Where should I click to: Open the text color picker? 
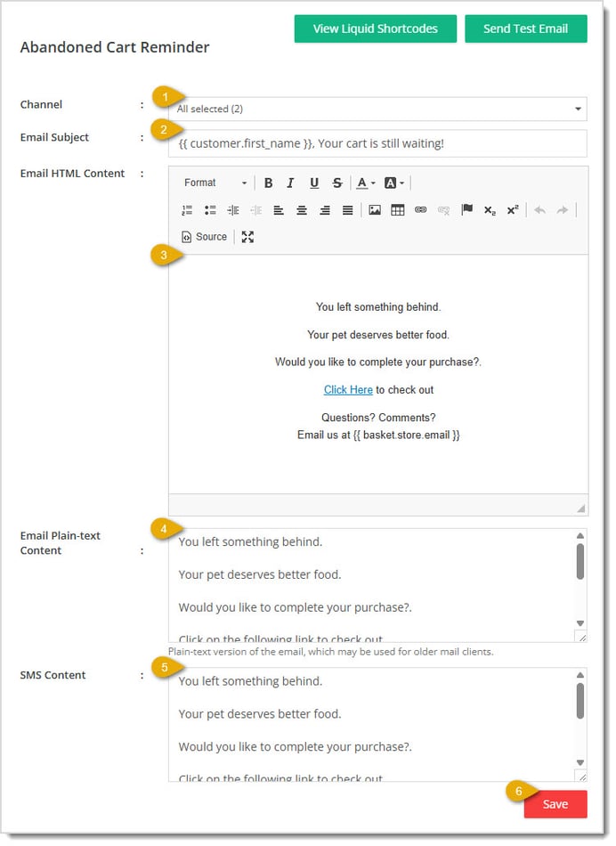[x=366, y=183]
